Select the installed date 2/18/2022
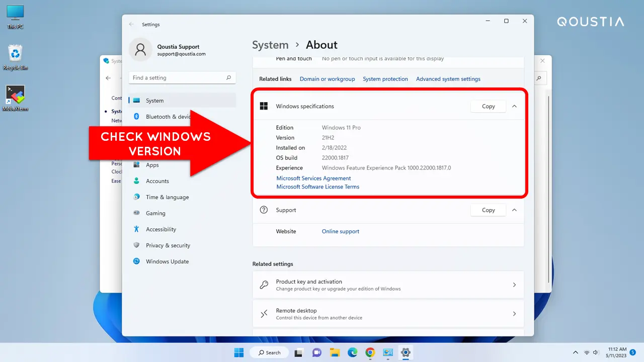 click(334, 148)
